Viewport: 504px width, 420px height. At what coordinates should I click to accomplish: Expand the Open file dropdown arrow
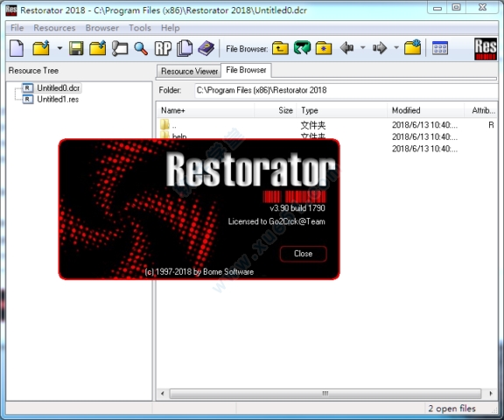pos(59,48)
